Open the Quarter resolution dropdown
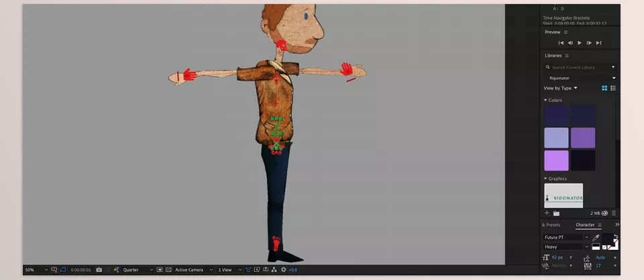Image resolution: width=644 pixels, height=280 pixels. (x=138, y=270)
